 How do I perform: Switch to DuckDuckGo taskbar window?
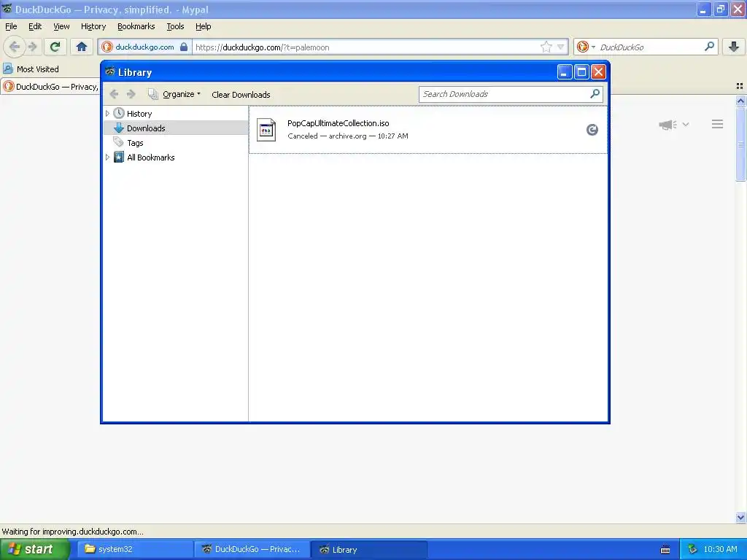[x=252, y=550]
